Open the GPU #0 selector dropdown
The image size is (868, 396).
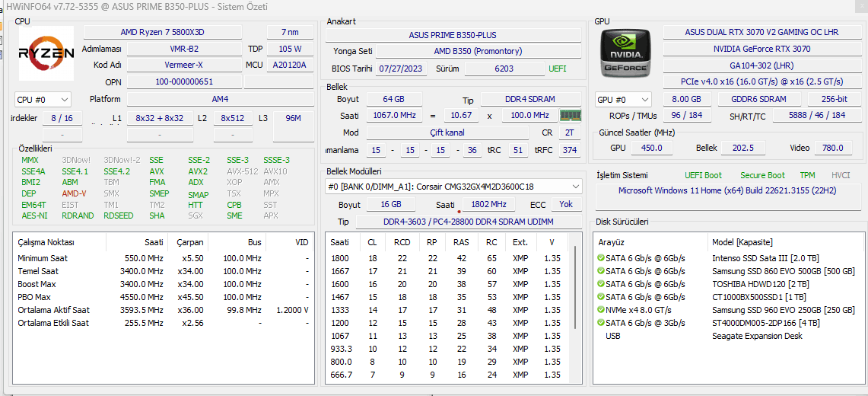[623, 100]
